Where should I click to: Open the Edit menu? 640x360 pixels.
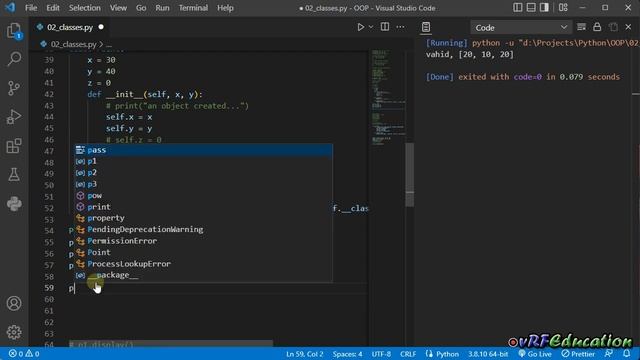[53, 8]
